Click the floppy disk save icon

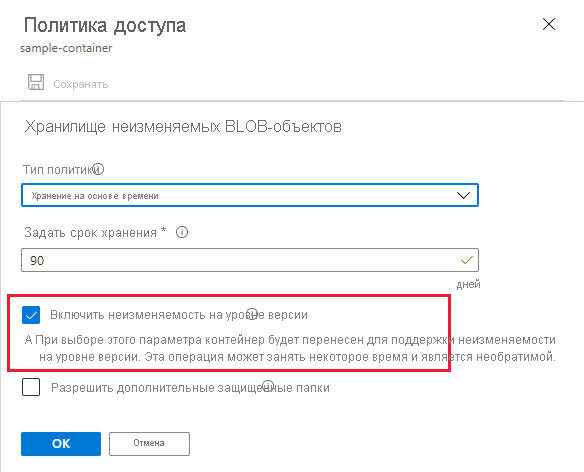pyautogui.click(x=36, y=82)
